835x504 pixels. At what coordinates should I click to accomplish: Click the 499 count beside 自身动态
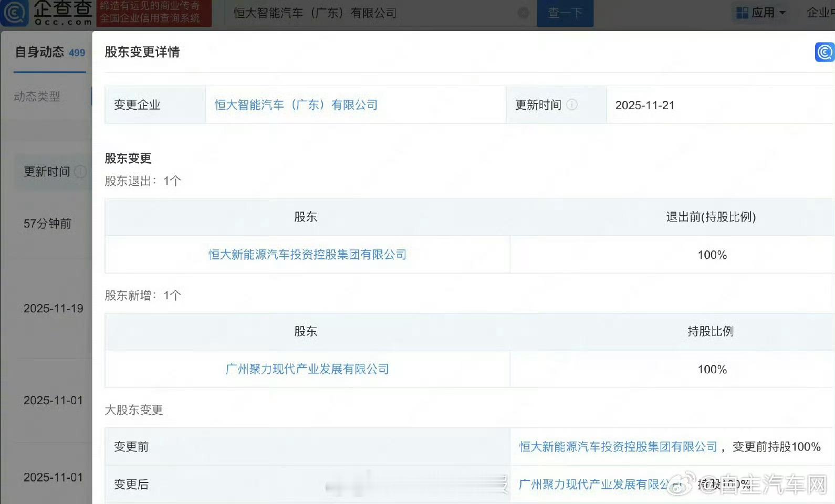(77, 52)
